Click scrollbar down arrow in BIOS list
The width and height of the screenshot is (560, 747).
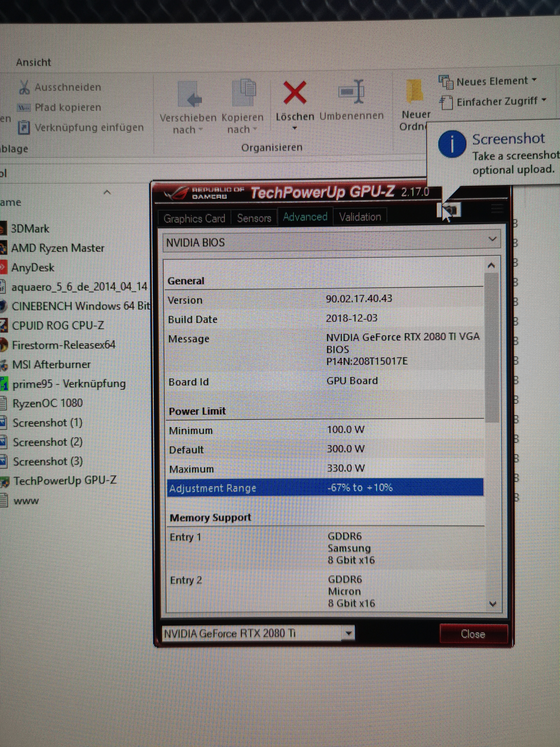(x=492, y=604)
